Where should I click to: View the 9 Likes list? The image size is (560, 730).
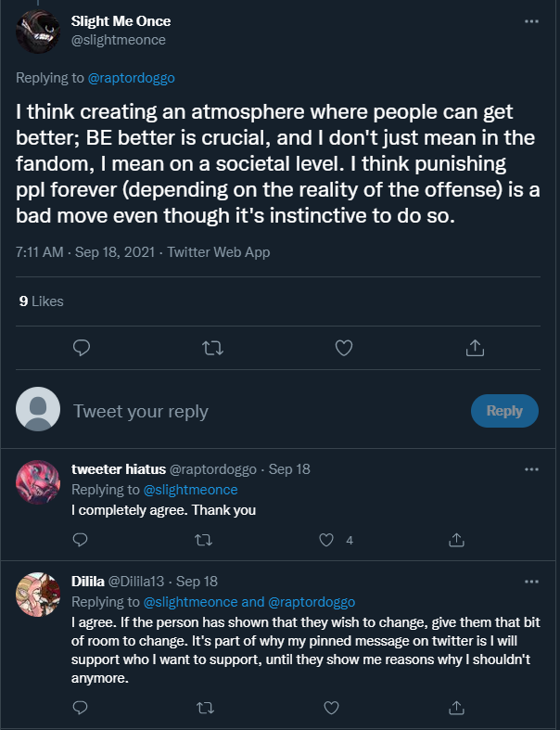42,301
